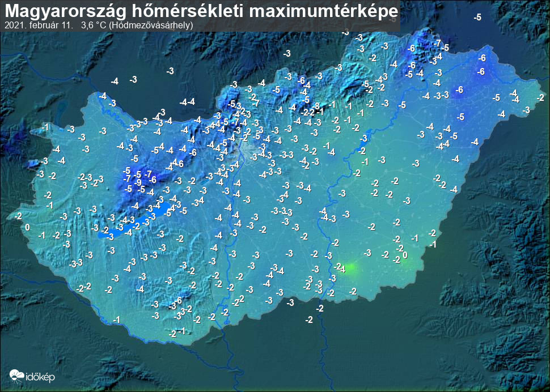Click the -8 temperature value on the map

(x=316, y=106)
